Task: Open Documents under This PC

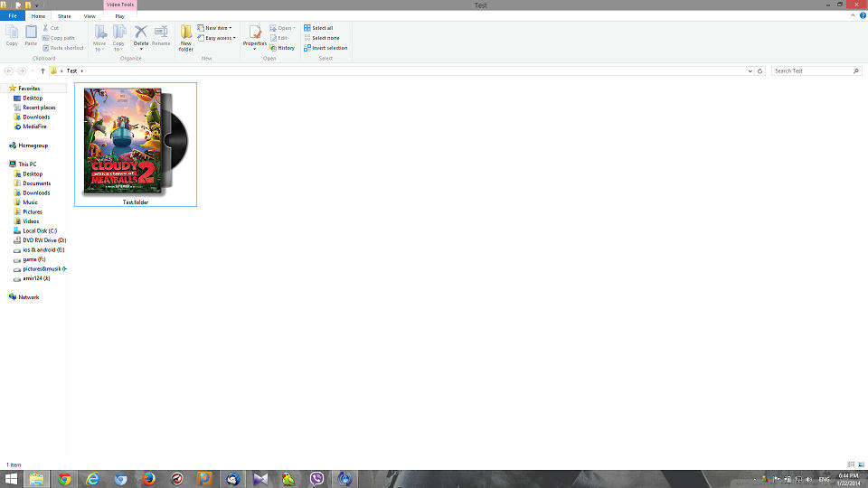Action: pos(36,183)
